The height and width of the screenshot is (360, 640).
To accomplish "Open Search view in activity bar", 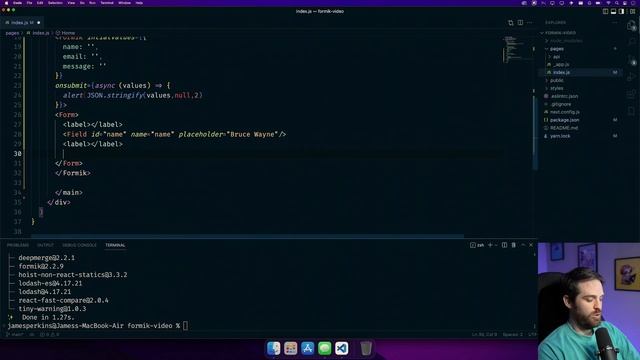I will (x=631, y=42).
